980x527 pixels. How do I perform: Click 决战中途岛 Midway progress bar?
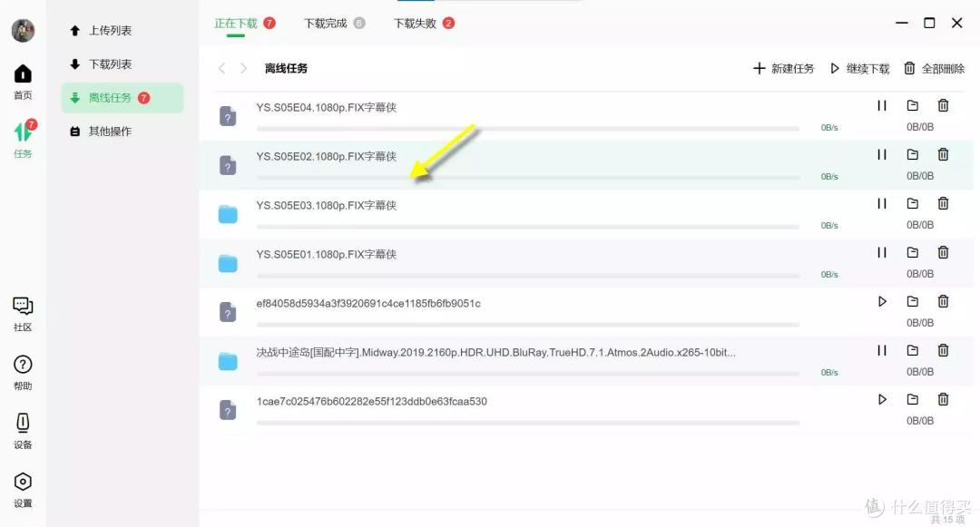[528, 374]
